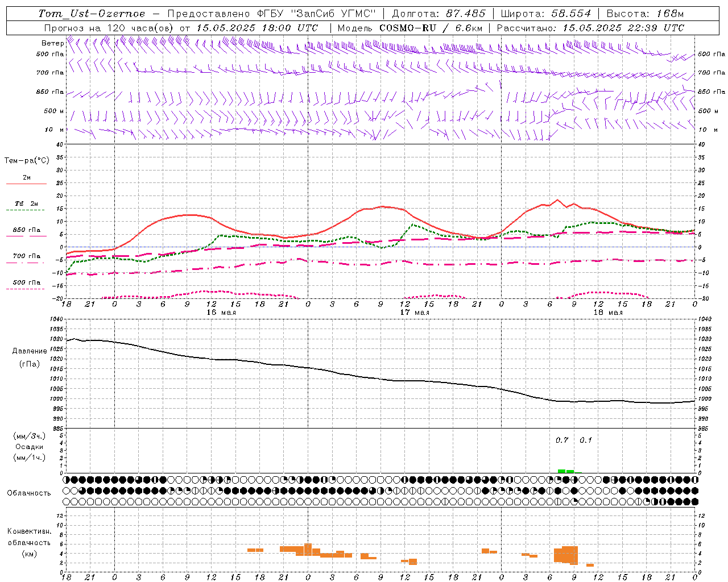The image size is (728, 582).
Task: Click the green precipitation bar below the 0.7 value
Action: tap(562, 471)
